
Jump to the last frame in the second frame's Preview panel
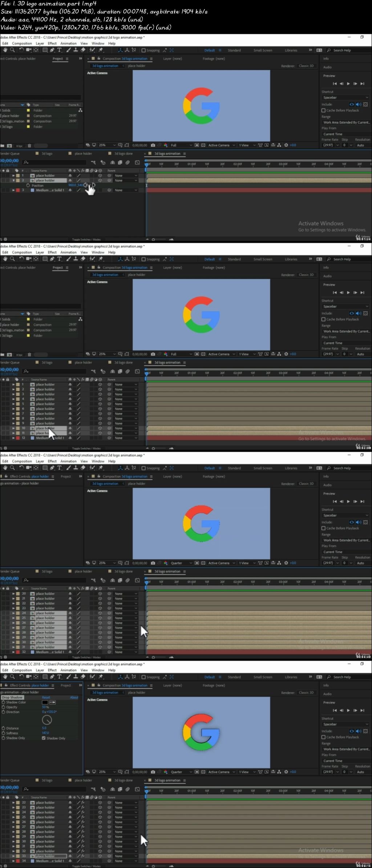(x=362, y=292)
